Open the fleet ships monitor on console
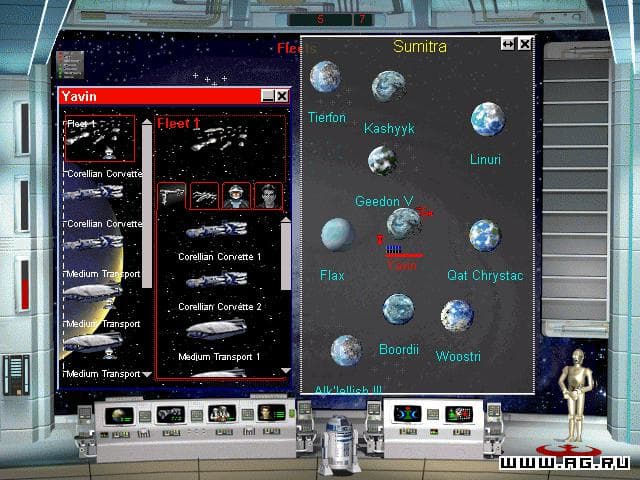Viewport: 640px width, 480px height. (x=171, y=415)
